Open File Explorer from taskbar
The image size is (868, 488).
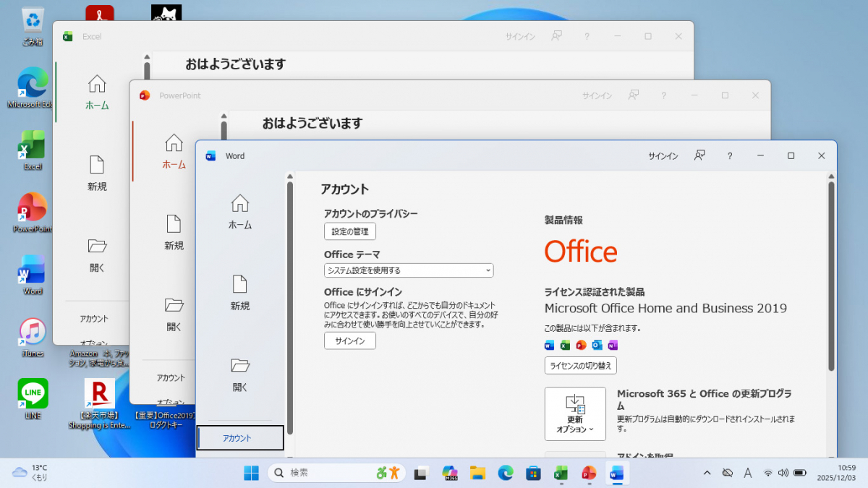[477, 473]
